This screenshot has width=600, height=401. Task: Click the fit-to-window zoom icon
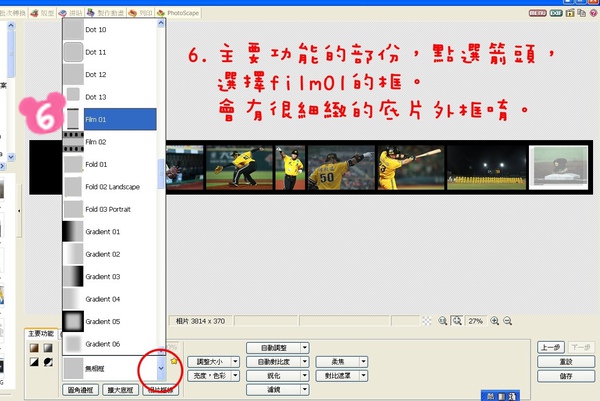(457, 321)
